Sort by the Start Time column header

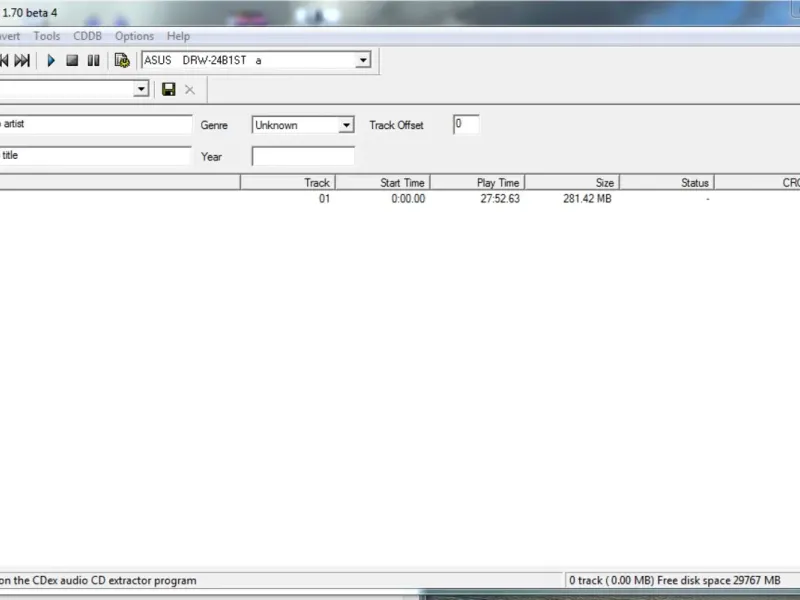click(x=383, y=183)
